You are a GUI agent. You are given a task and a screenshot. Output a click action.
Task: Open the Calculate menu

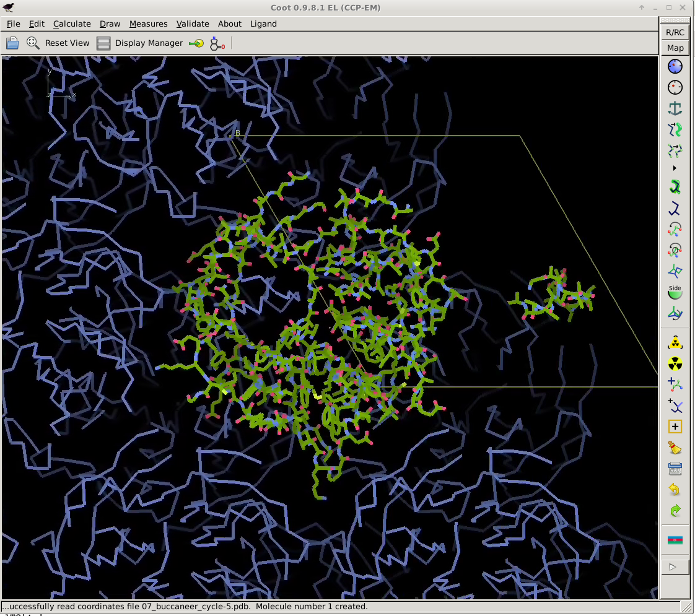coord(72,24)
